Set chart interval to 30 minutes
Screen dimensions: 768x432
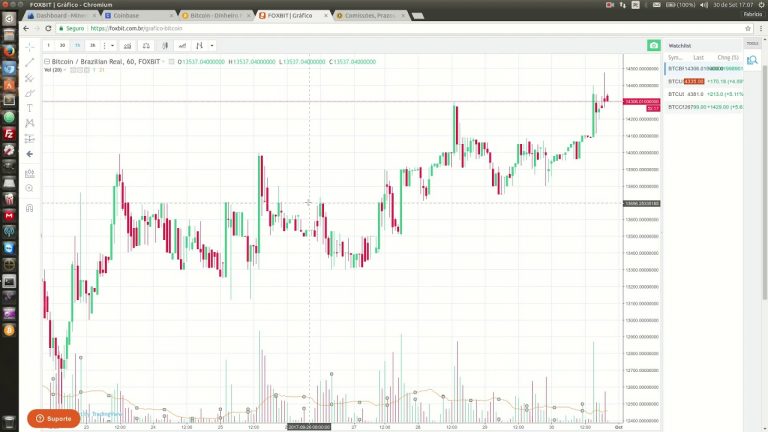click(x=62, y=46)
